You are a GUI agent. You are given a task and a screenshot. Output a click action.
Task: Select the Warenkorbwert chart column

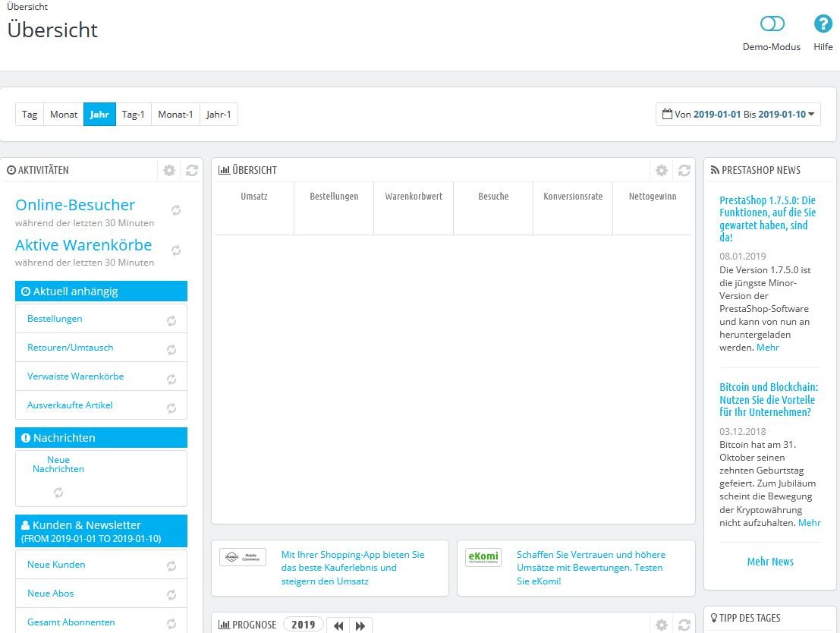[414, 208]
